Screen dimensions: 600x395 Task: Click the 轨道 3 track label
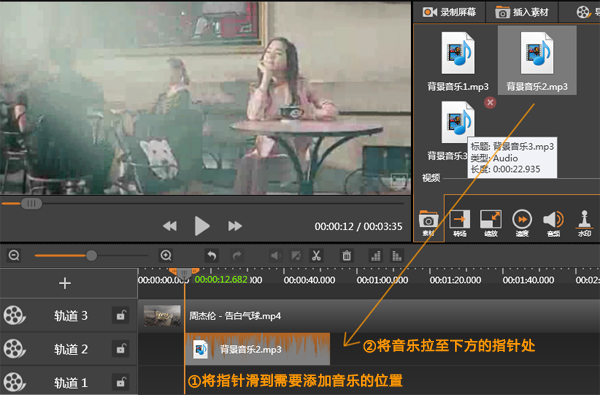(71, 316)
